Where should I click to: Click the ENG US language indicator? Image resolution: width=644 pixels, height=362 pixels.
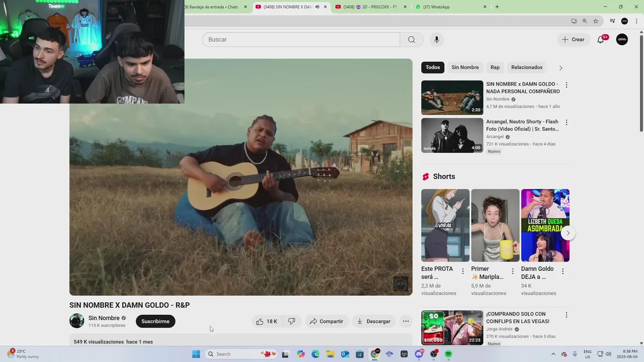click(x=588, y=354)
